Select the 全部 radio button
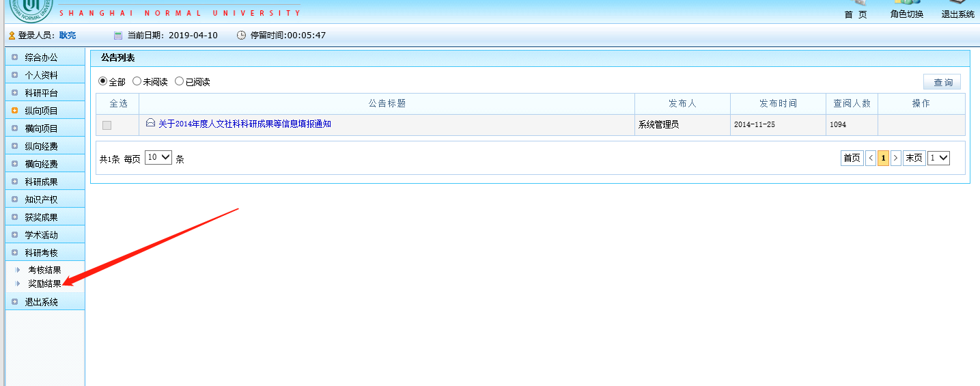This screenshot has height=386, width=980. (x=103, y=81)
